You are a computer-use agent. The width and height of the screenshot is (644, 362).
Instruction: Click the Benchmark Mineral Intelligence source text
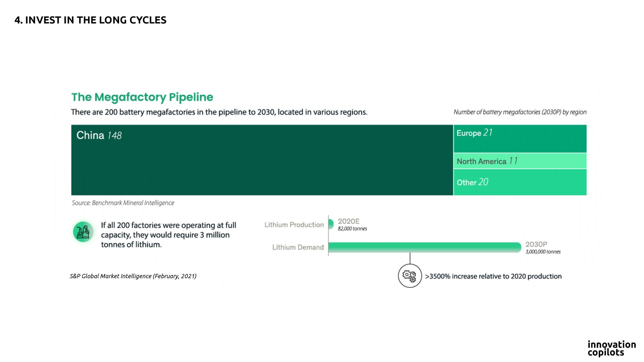tap(123, 203)
